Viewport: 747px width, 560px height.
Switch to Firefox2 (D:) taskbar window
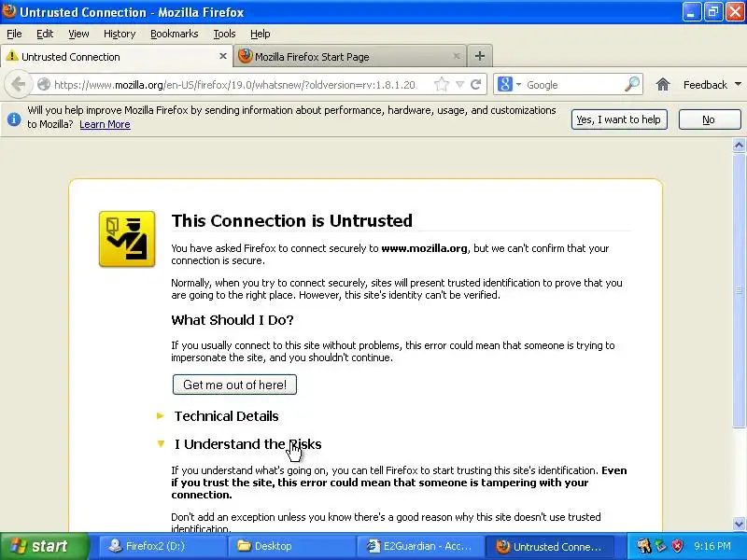[x=162, y=546]
